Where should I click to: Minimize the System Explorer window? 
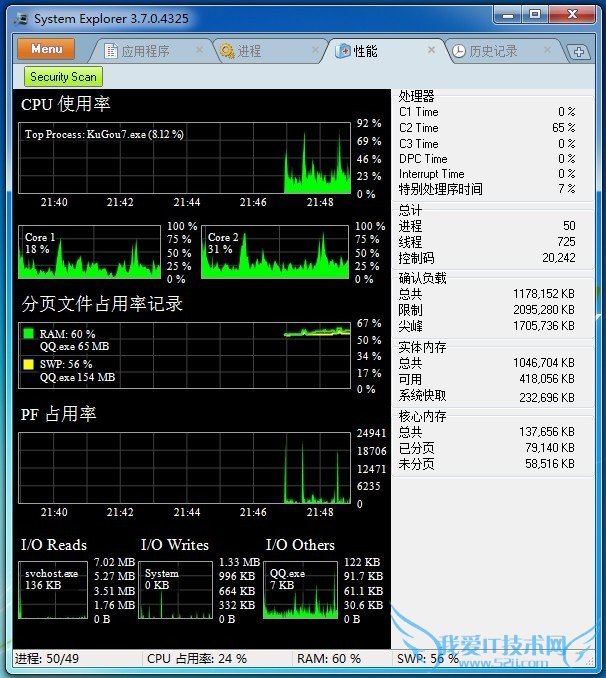pyautogui.click(x=508, y=15)
